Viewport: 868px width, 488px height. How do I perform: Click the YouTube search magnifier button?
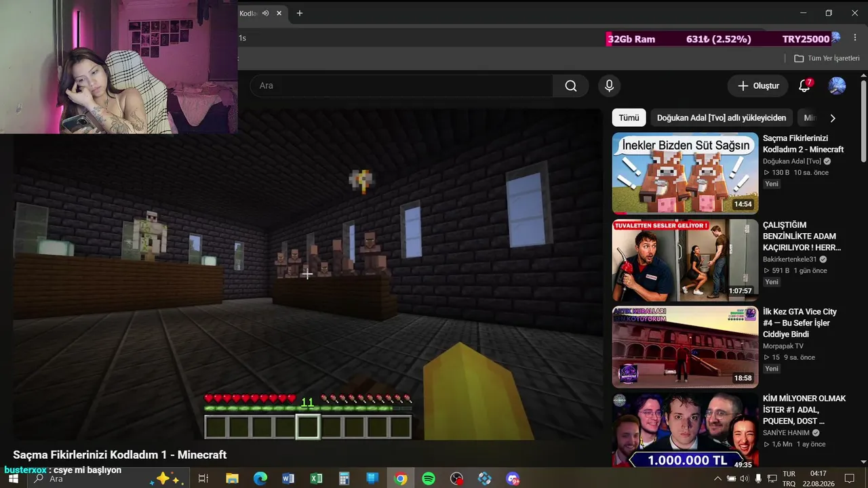tap(571, 86)
